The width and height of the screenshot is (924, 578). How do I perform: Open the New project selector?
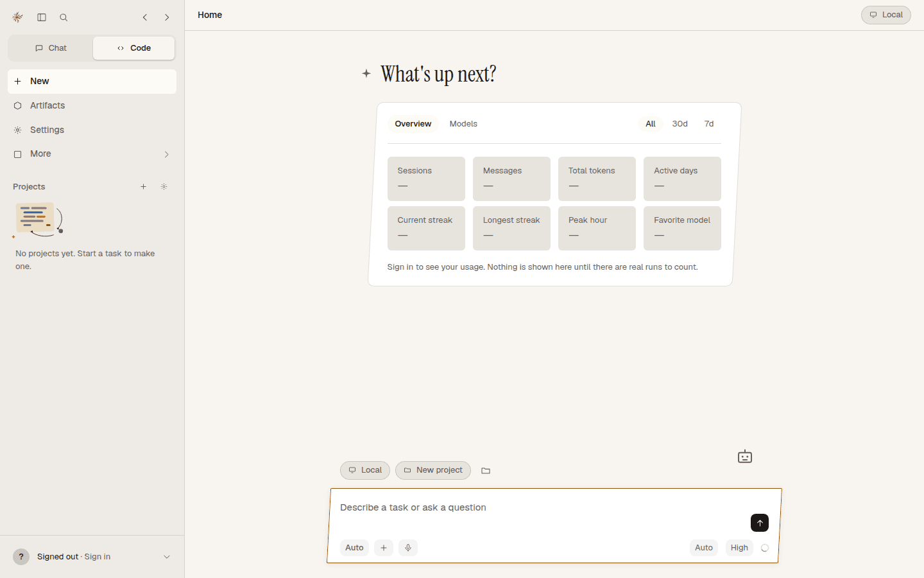(x=433, y=470)
